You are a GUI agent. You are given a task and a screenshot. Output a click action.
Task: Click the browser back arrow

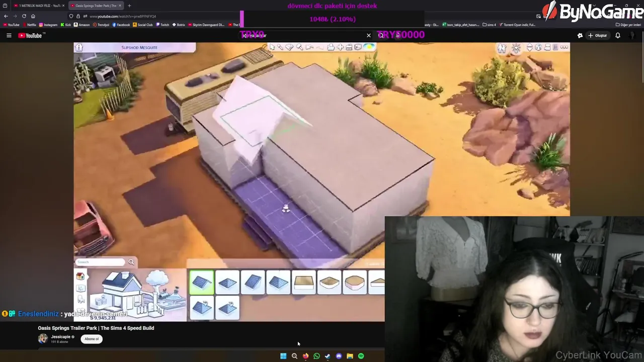[x=6, y=16]
